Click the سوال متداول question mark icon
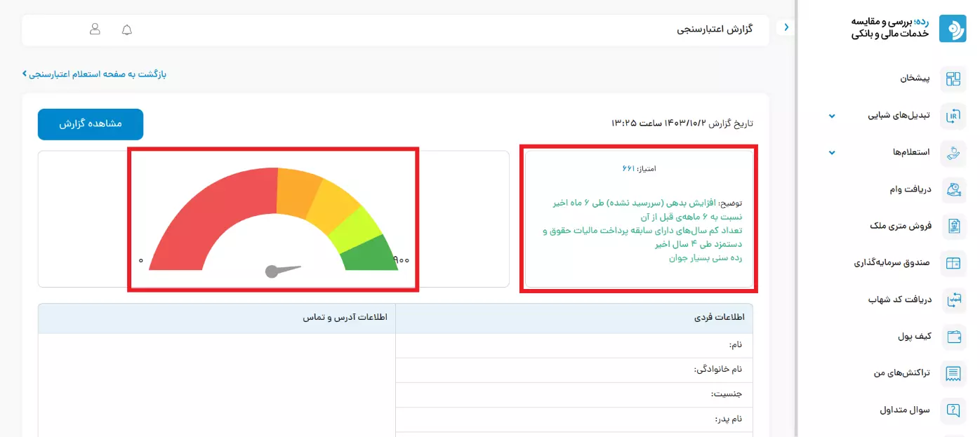980x437 pixels. pos(953,410)
